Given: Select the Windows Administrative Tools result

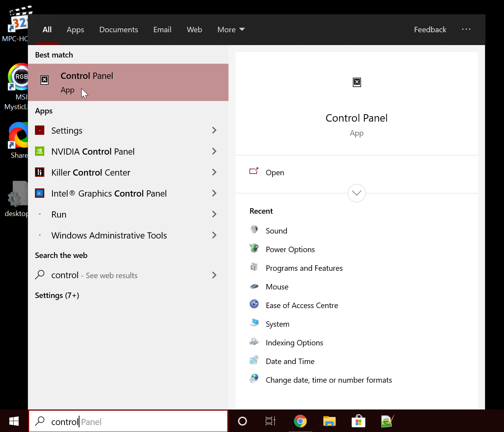Looking at the screenshot, I should tap(128, 235).
